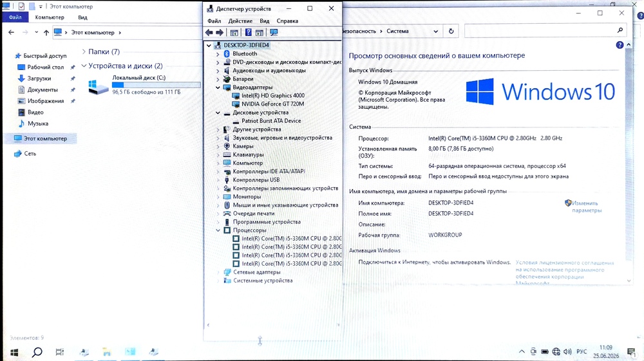
Task: Select Patriot Burst ATA Device
Action: tap(271, 120)
